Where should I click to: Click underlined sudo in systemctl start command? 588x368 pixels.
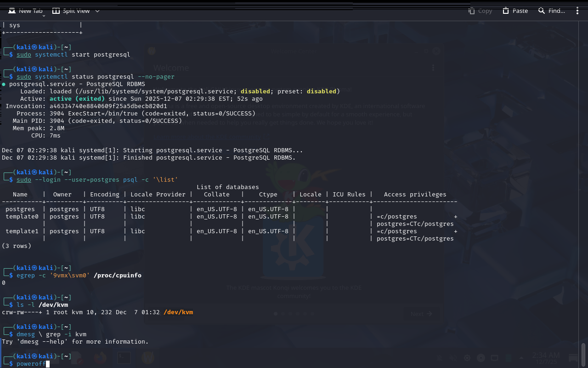point(24,55)
